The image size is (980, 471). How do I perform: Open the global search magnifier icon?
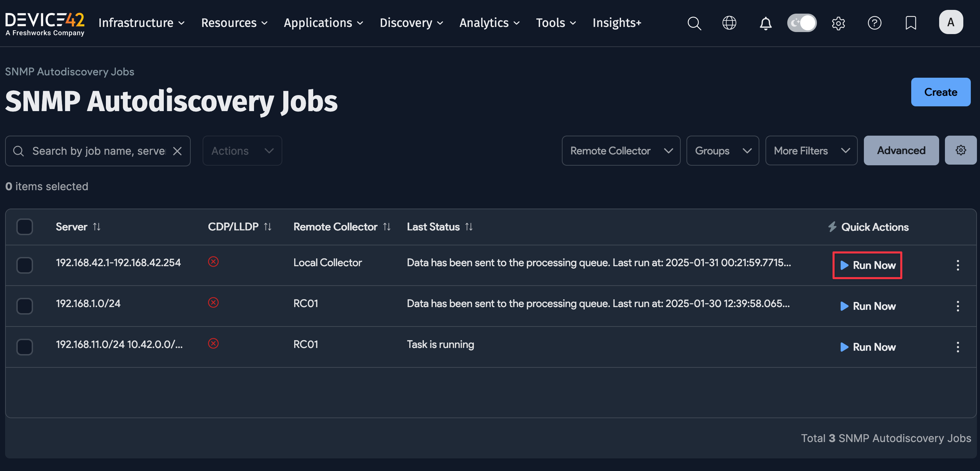pyautogui.click(x=694, y=23)
